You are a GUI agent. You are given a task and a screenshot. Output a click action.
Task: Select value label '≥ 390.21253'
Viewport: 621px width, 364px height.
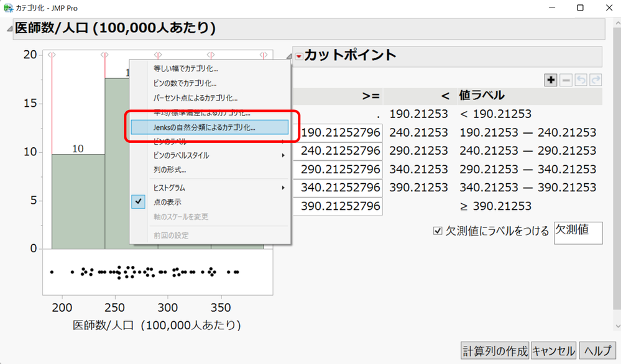(x=495, y=206)
